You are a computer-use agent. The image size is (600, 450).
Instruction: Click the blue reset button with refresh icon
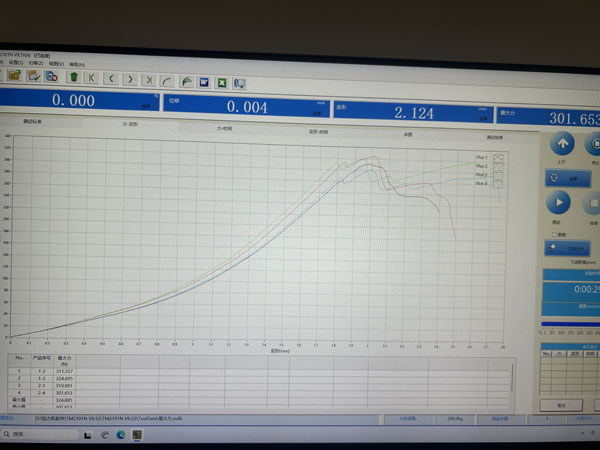coord(566,177)
